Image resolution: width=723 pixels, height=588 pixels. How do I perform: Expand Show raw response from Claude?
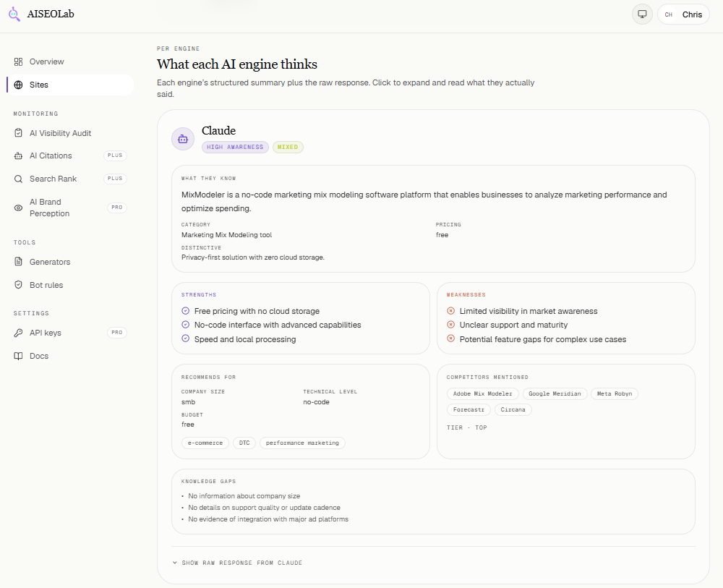click(x=237, y=563)
